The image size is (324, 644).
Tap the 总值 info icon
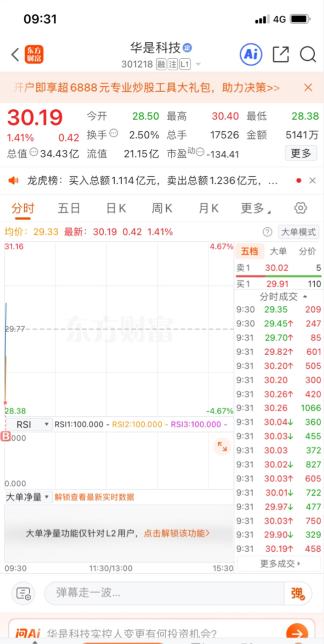point(34,152)
